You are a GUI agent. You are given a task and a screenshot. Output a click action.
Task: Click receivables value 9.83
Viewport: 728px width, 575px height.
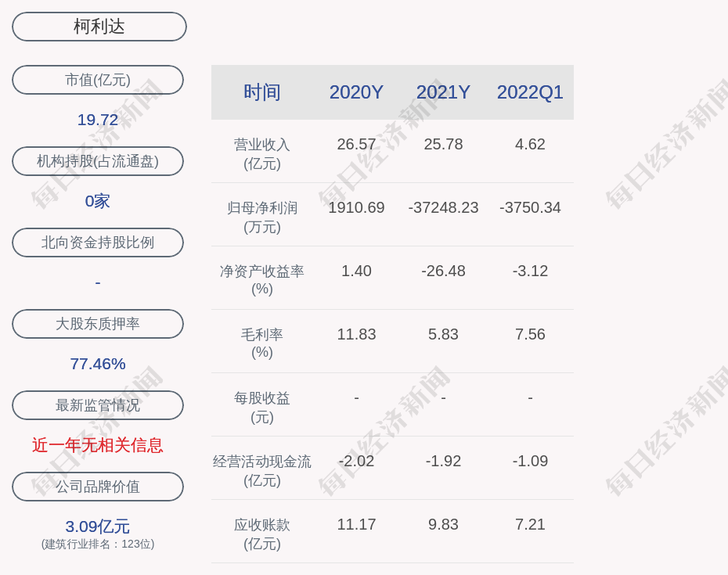click(443, 524)
